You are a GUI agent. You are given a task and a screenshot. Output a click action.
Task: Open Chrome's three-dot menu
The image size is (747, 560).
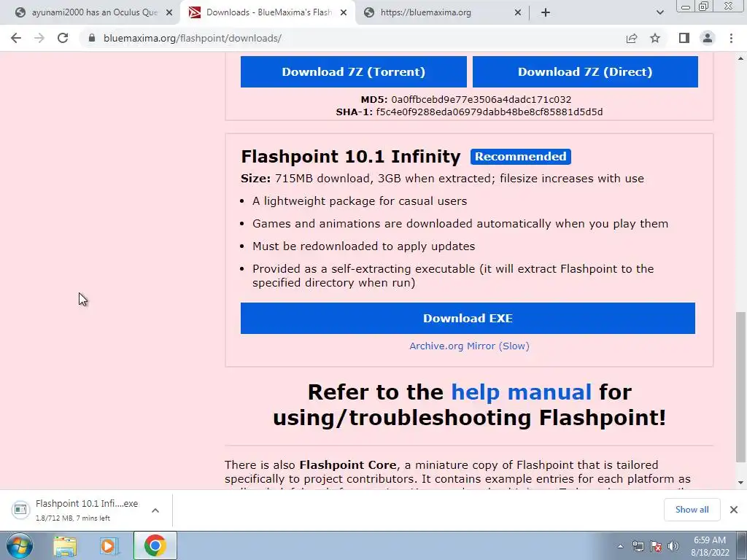point(731,38)
